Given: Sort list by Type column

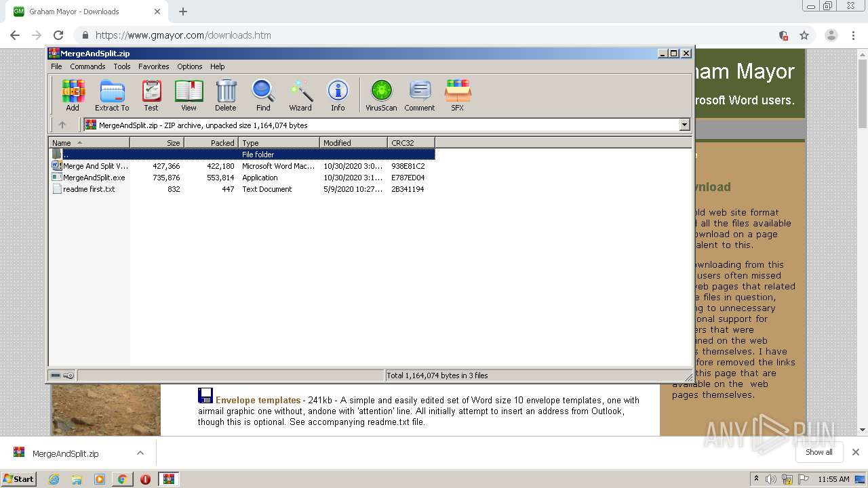Looking at the screenshot, I should click(279, 142).
